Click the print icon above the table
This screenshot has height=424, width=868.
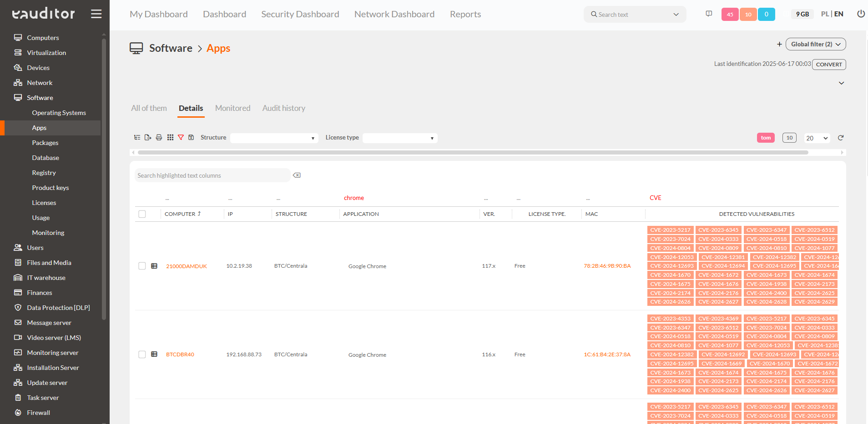[159, 137]
